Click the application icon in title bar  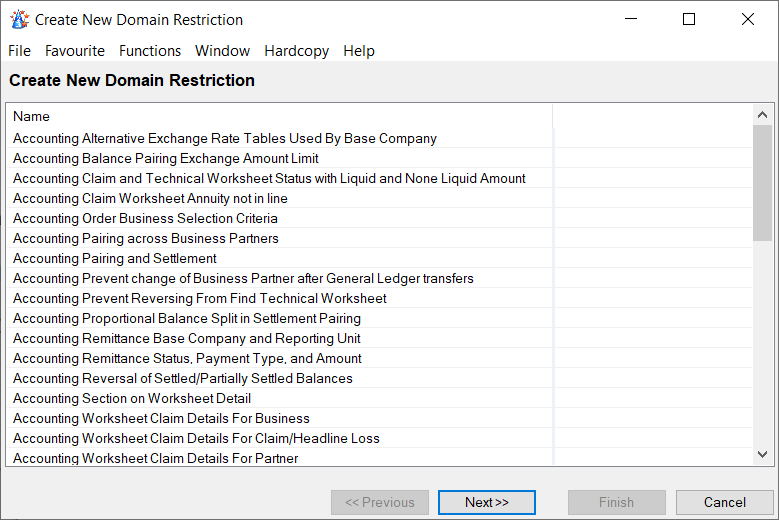point(19,20)
